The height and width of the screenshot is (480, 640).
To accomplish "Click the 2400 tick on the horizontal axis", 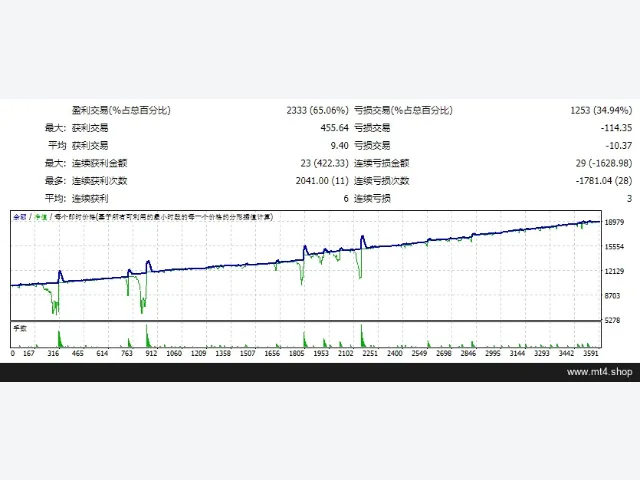I will [394, 353].
